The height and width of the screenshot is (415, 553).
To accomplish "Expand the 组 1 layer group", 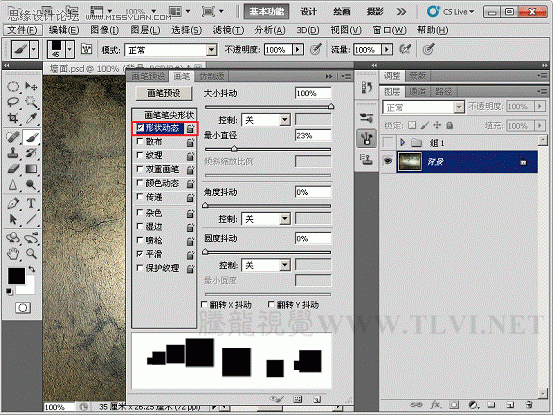I will 402,142.
